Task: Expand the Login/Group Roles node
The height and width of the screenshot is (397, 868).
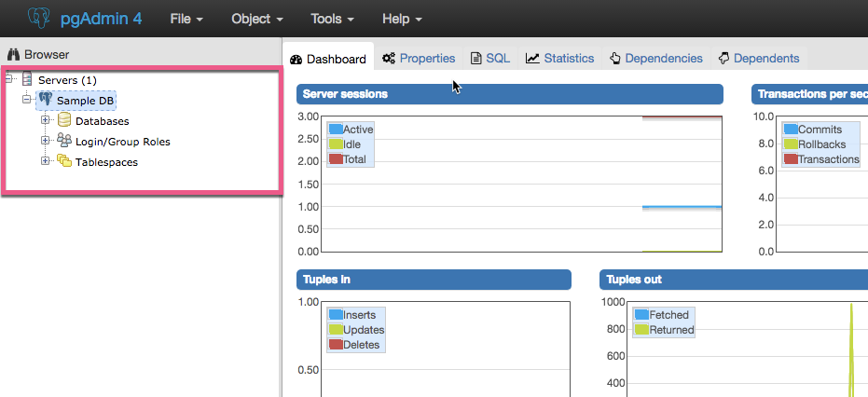Action: coord(46,141)
